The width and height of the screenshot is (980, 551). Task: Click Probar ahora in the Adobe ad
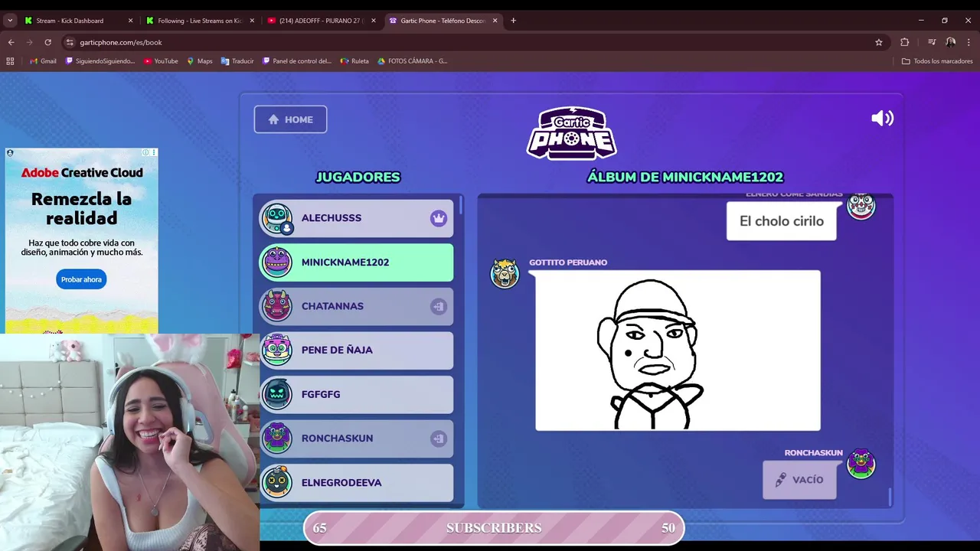tap(81, 279)
